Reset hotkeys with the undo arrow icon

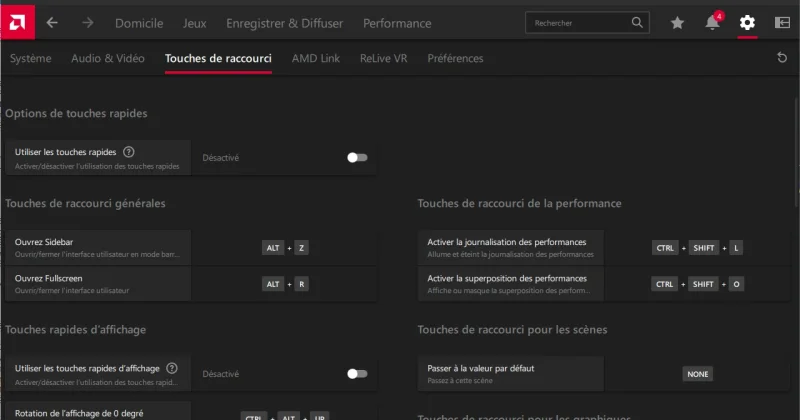pos(782,58)
